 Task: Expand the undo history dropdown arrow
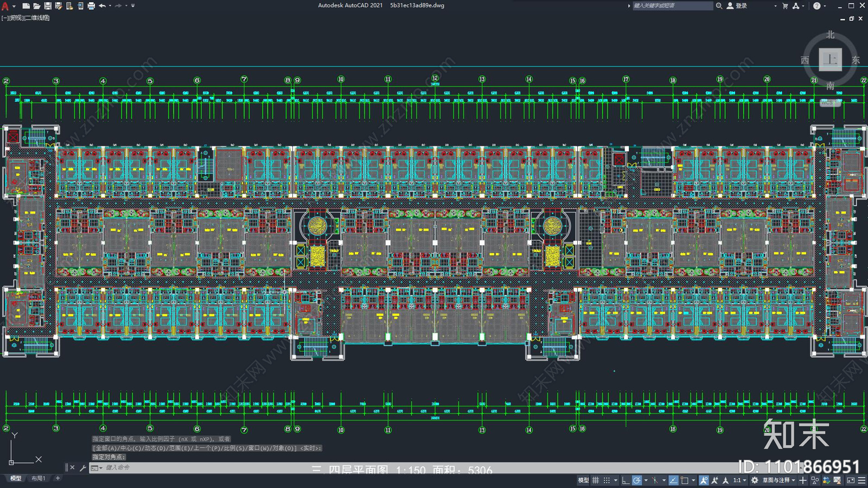[x=110, y=6]
